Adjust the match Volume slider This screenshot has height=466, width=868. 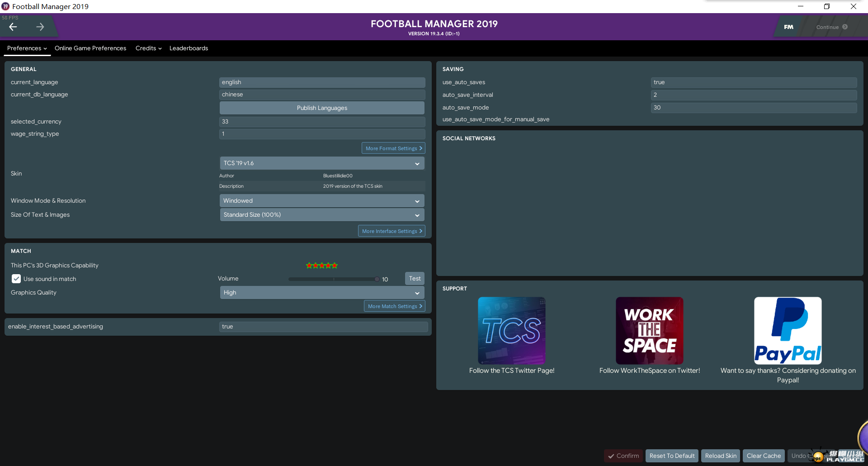pos(334,279)
